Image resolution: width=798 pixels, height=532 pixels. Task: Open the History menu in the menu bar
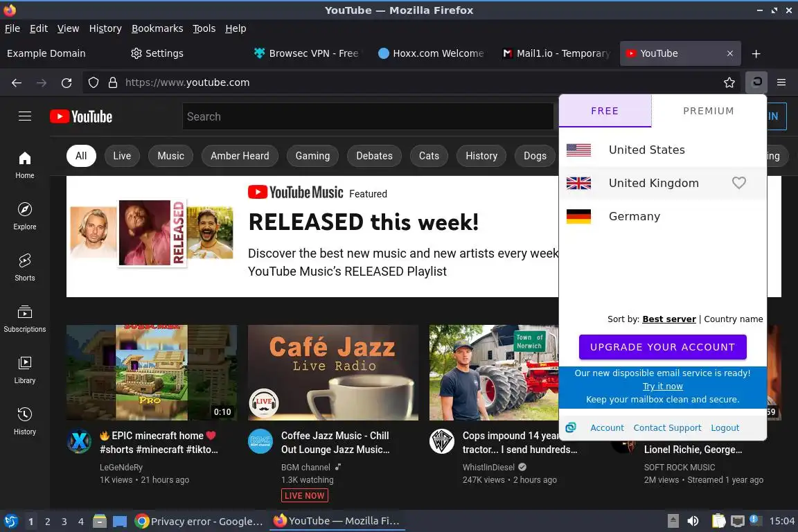pyautogui.click(x=105, y=28)
